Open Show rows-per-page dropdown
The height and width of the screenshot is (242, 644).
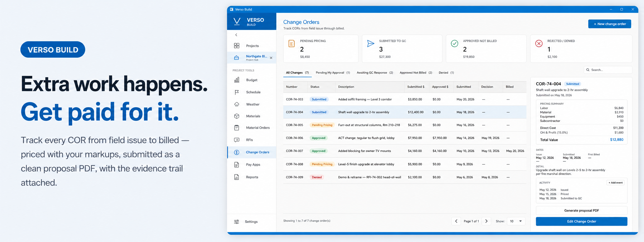[x=516, y=221]
